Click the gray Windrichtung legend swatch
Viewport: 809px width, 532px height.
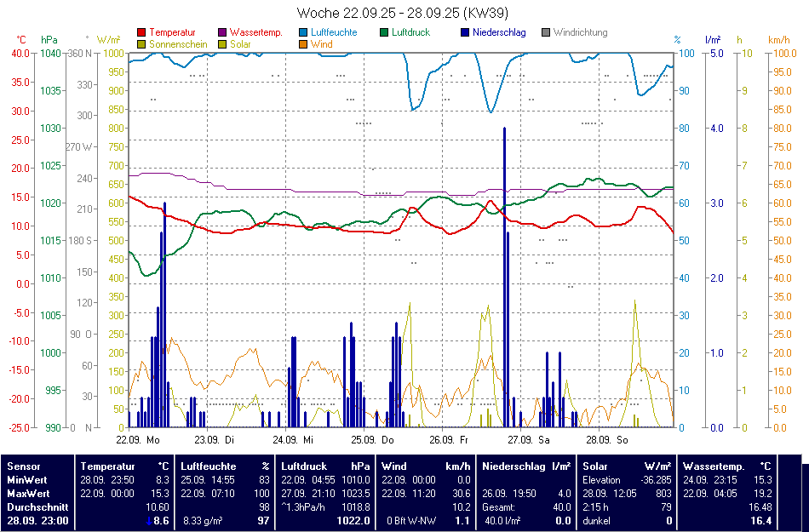tap(546, 32)
